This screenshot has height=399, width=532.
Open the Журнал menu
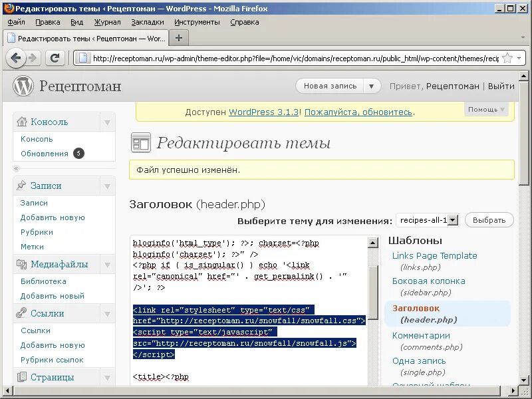[107, 22]
